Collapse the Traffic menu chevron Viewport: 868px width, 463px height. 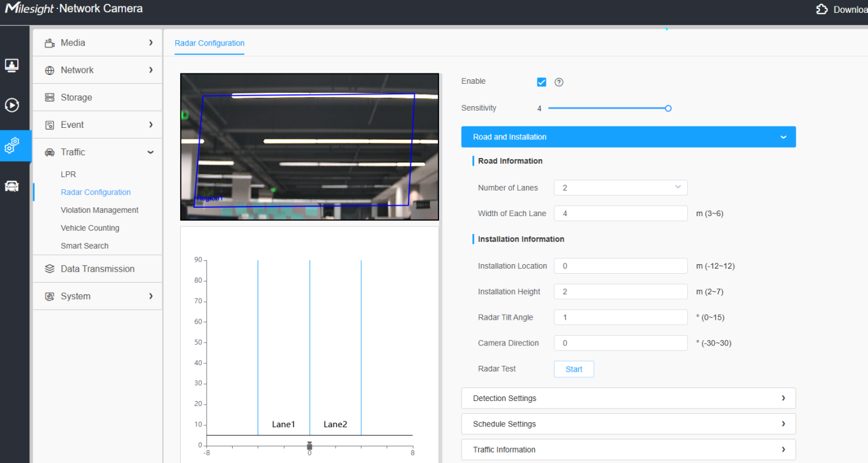click(x=151, y=152)
